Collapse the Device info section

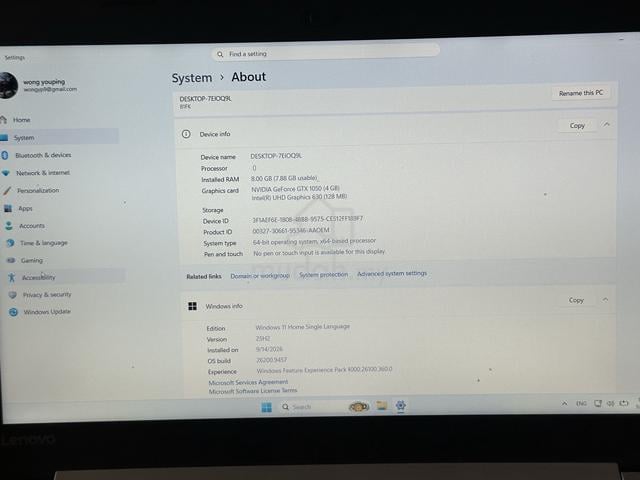[x=607, y=124]
